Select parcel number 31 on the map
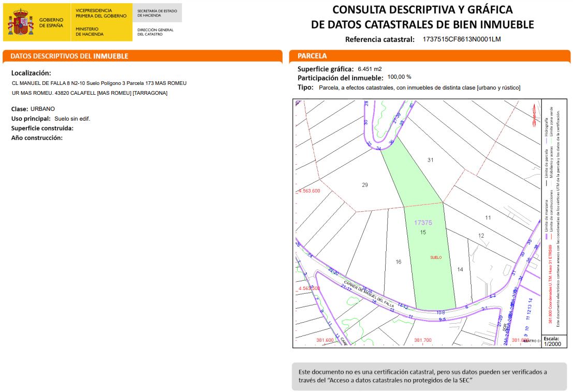The width and height of the screenshot is (573, 392). click(x=431, y=160)
